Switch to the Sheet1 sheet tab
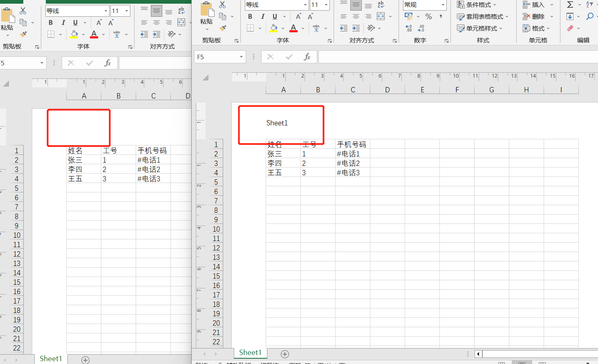This screenshot has width=598, height=364. coord(250,353)
